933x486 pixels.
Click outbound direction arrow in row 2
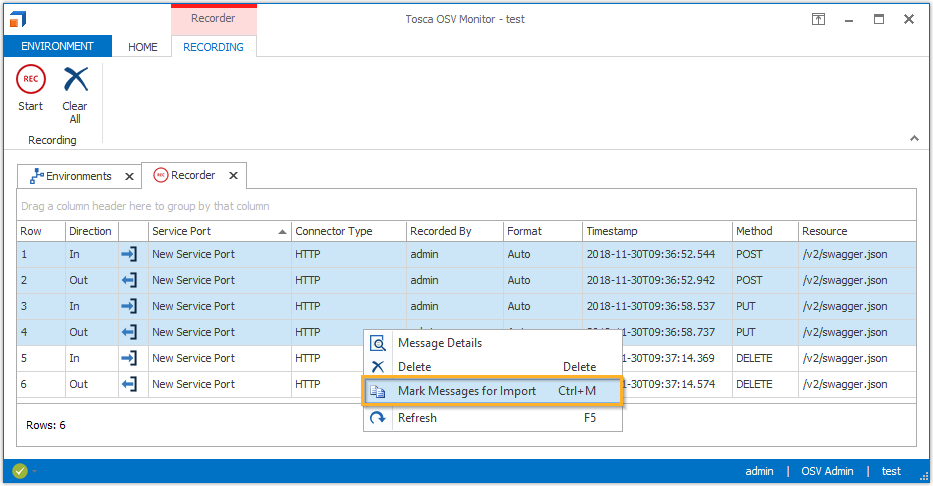point(129,280)
